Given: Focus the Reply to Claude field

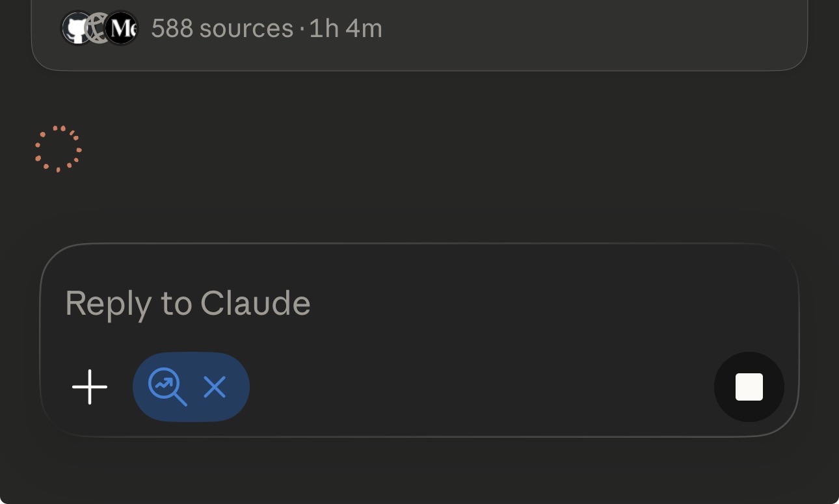Looking at the screenshot, I should tap(390, 303).
